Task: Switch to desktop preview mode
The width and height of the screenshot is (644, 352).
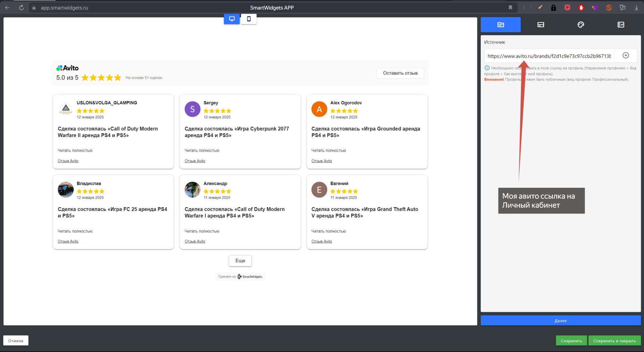Action: point(232,19)
